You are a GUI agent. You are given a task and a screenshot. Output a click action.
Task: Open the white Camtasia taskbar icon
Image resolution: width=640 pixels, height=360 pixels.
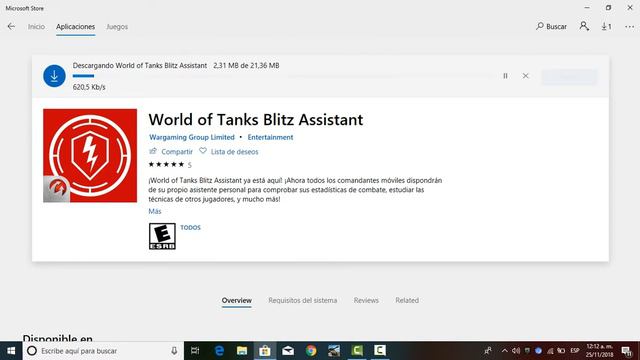coord(380,351)
